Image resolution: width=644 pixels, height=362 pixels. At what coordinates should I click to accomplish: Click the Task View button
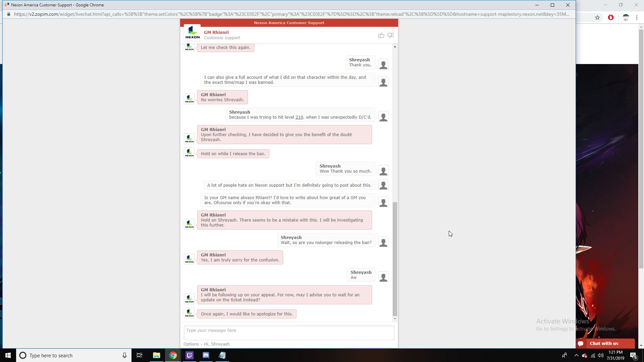(140, 355)
